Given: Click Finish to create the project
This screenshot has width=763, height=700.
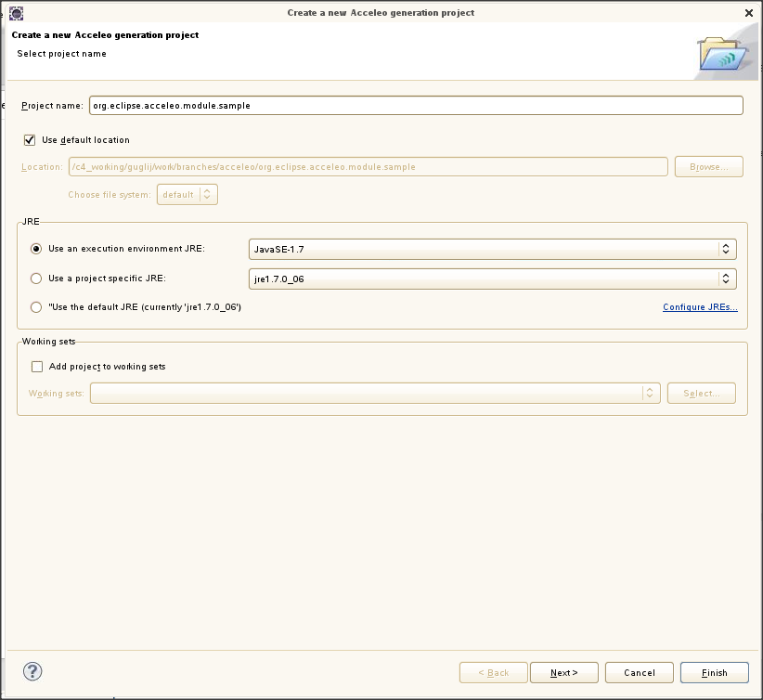Looking at the screenshot, I should [x=715, y=673].
